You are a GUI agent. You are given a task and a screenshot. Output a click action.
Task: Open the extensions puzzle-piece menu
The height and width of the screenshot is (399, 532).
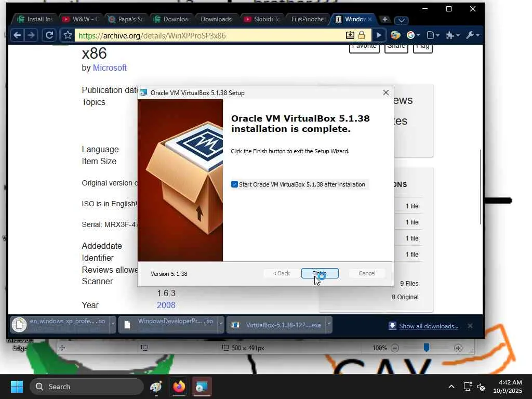point(453,35)
